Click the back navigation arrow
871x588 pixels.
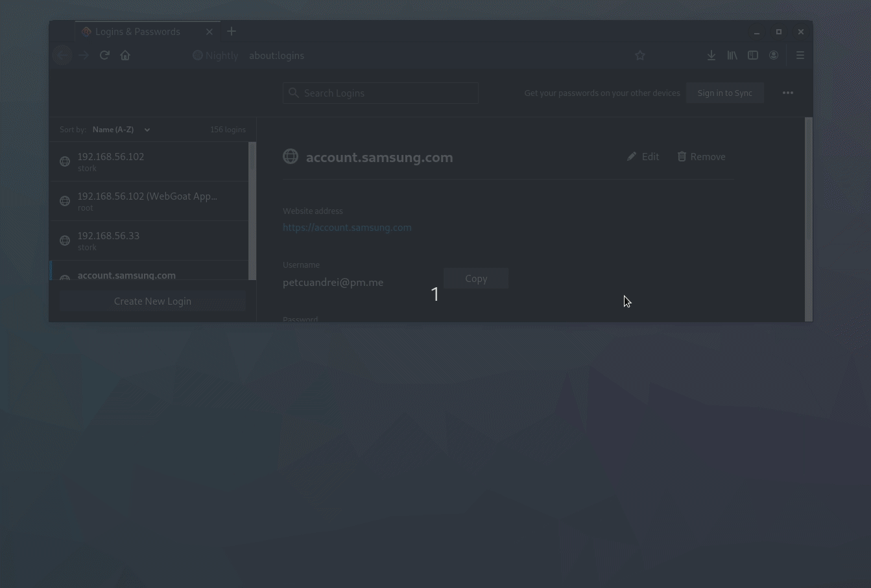(62, 55)
